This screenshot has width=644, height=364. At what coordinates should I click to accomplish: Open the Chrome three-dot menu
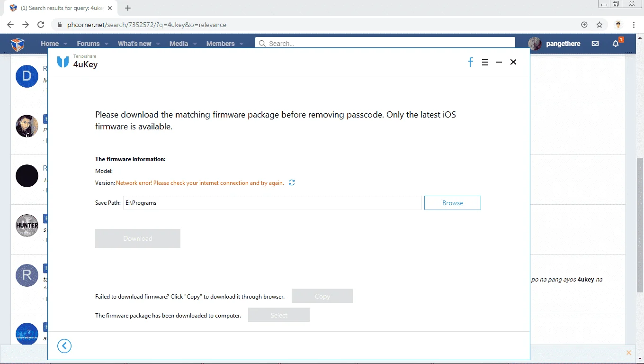[x=634, y=25]
